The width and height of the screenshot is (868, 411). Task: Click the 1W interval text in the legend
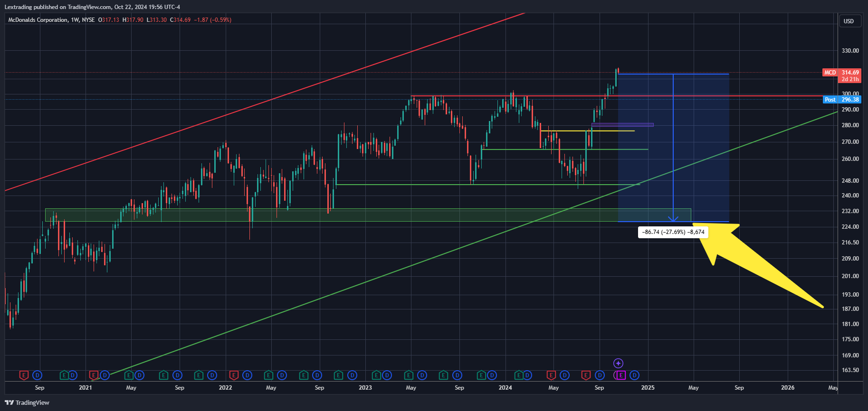tap(75, 20)
